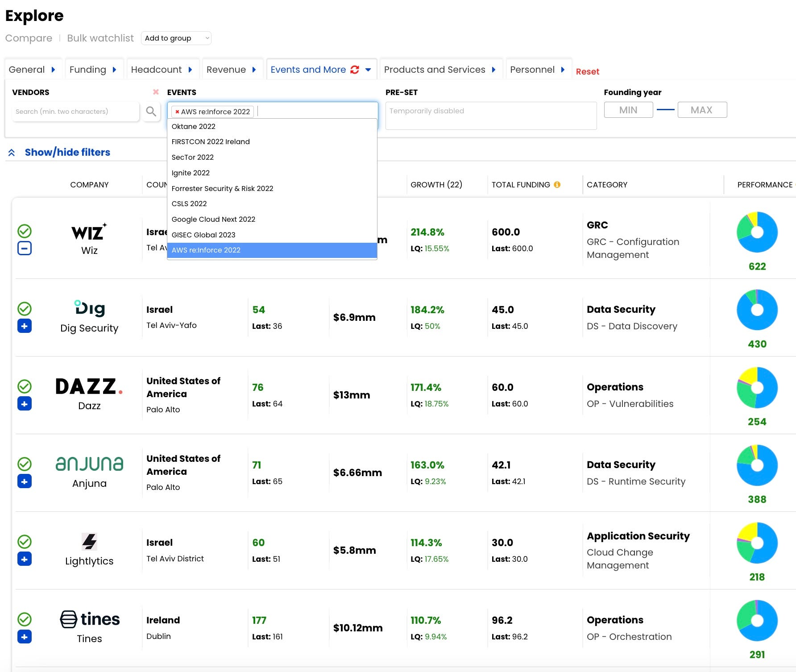Click Dig Security performance pie chart
The width and height of the screenshot is (796, 672).
757,310
